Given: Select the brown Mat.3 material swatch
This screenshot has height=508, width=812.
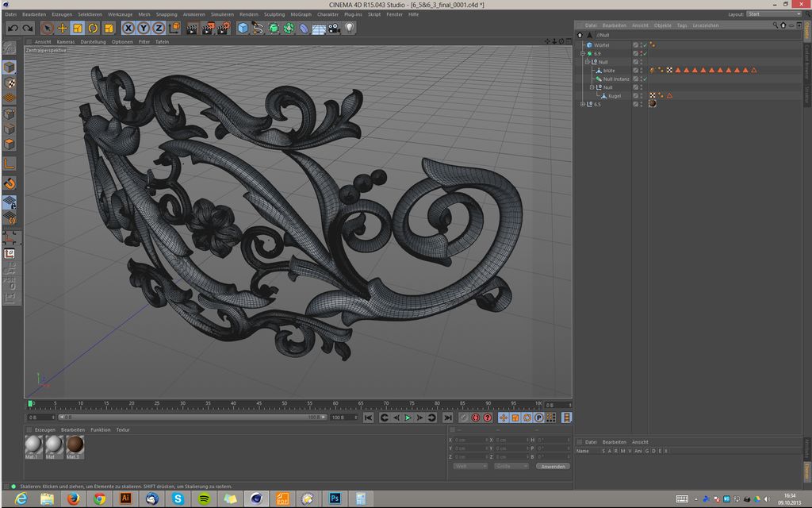Looking at the screenshot, I should click(75, 445).
